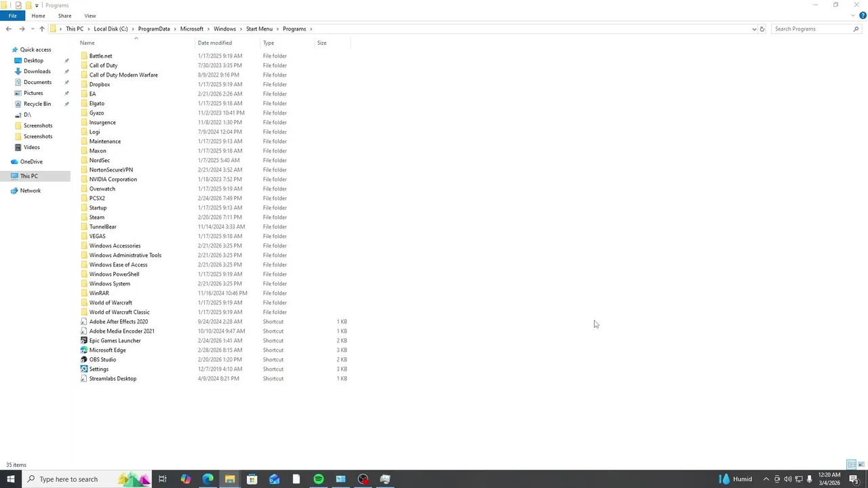The height and width of the screenshot is (488, 868).
Task: Click the back navigation arrow
Action: click(8, 29)
